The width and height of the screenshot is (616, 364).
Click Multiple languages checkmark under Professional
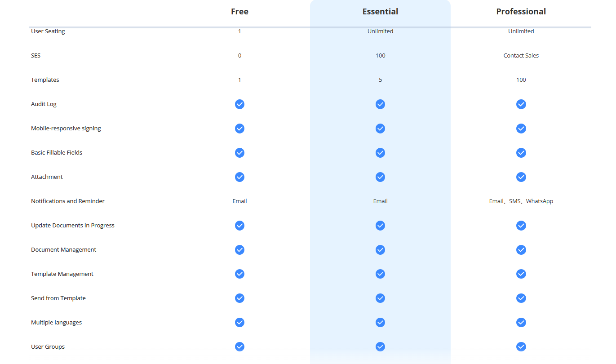pos(521,323)
